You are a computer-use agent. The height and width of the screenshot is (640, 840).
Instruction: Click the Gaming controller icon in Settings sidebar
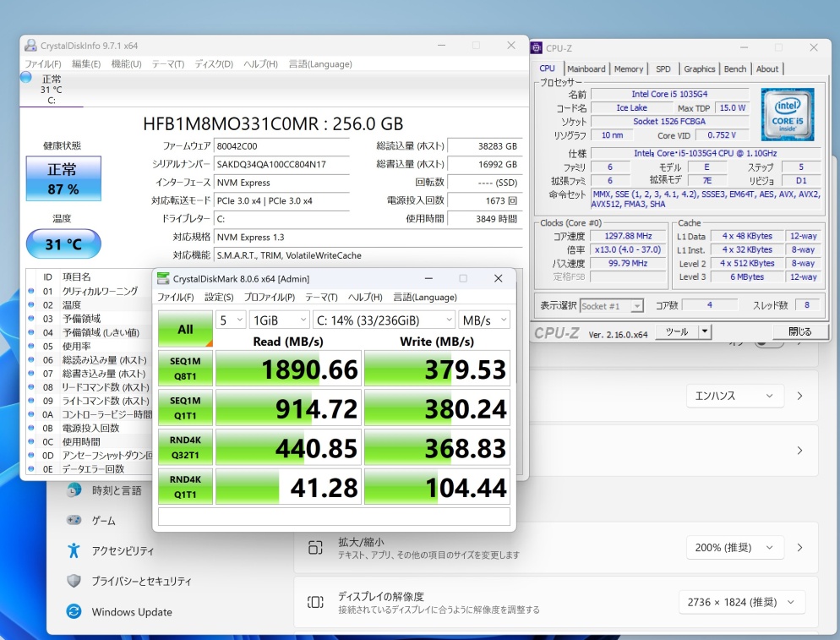coord(74,521)
